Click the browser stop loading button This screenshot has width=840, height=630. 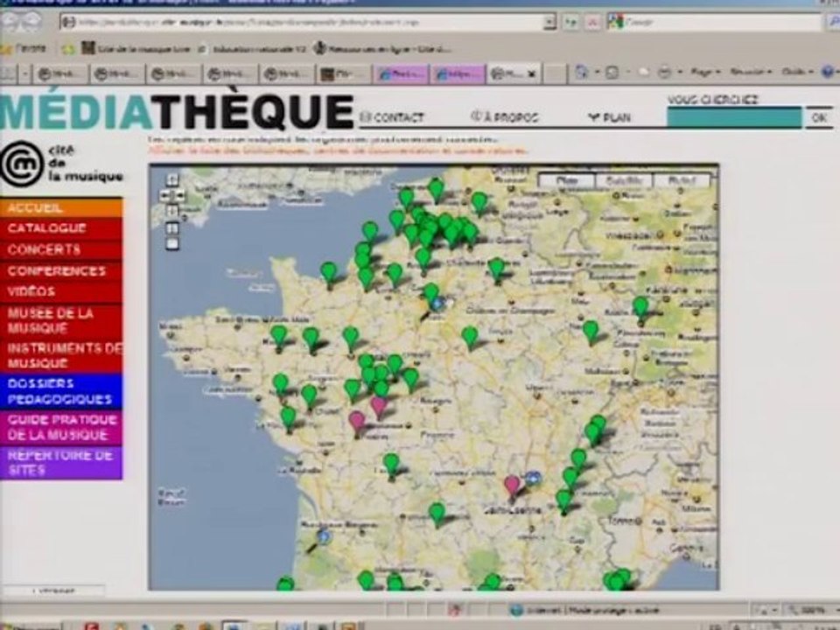(x=592, y=22)
